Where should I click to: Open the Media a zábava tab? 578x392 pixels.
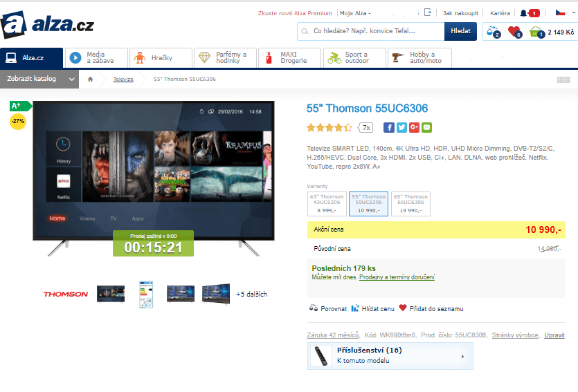click(97, 58)
